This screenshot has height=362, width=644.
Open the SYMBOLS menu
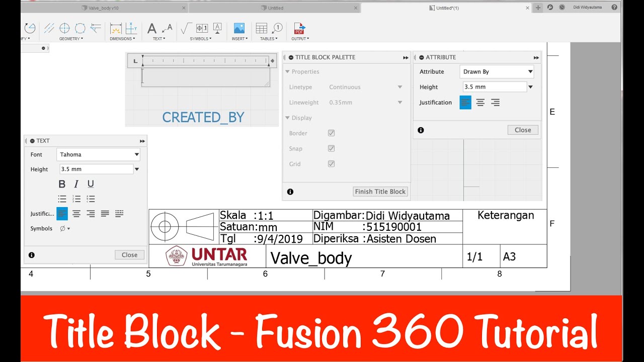click(x=200, y=39)
